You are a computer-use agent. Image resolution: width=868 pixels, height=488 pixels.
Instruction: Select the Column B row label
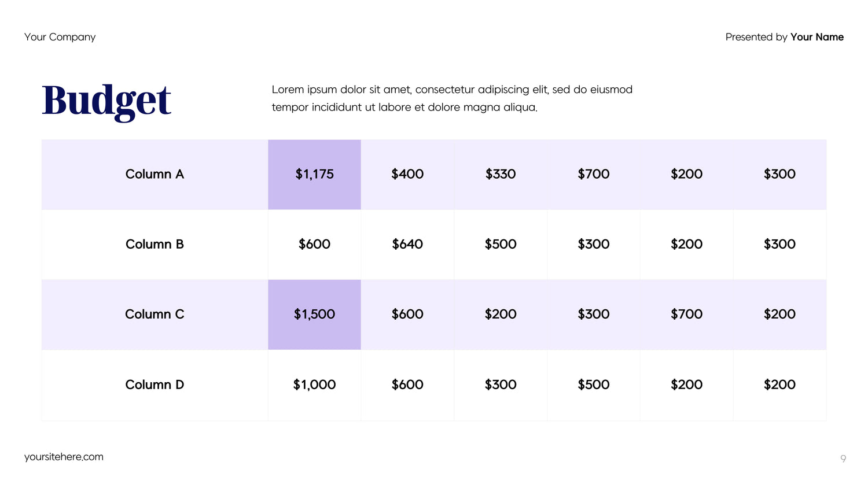[x=155, y=244]
